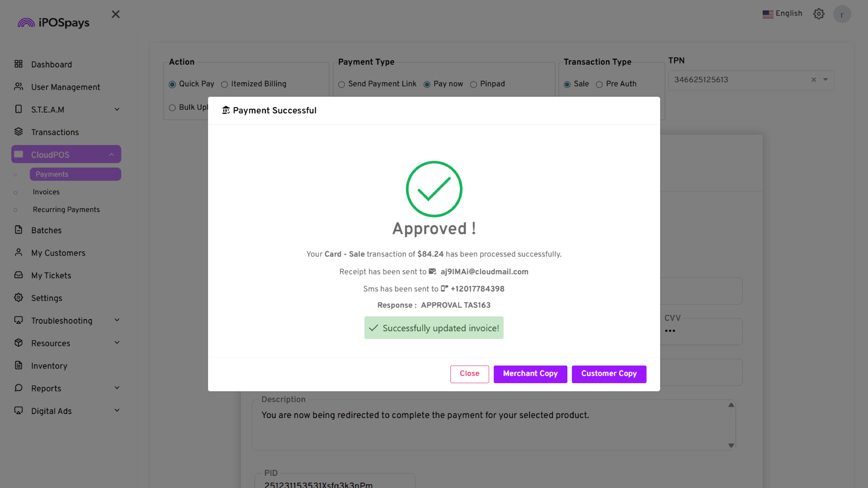Open the TPN dropdown arrow

(826, 80)
